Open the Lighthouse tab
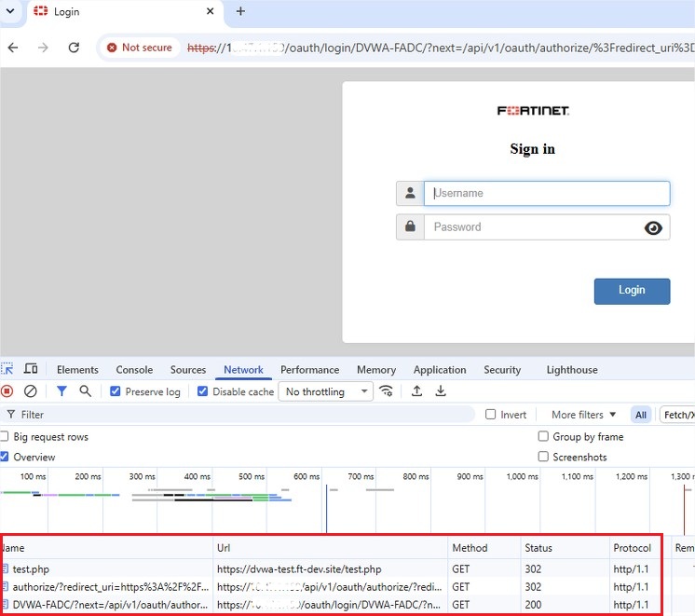This screenshot has width=695, height=616. point(572,370)
